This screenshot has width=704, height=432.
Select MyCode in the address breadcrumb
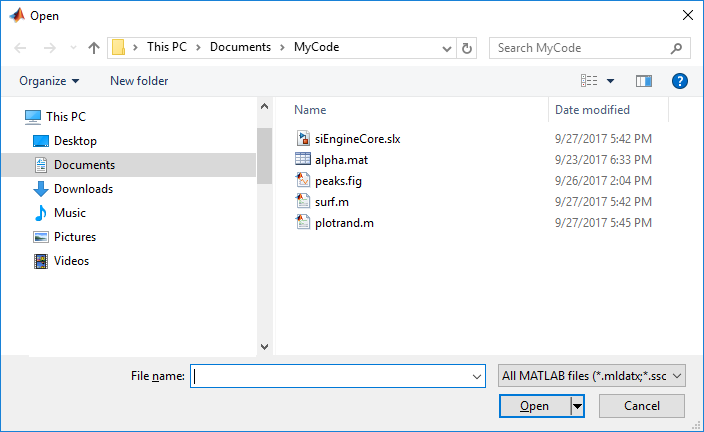point(317,47)
